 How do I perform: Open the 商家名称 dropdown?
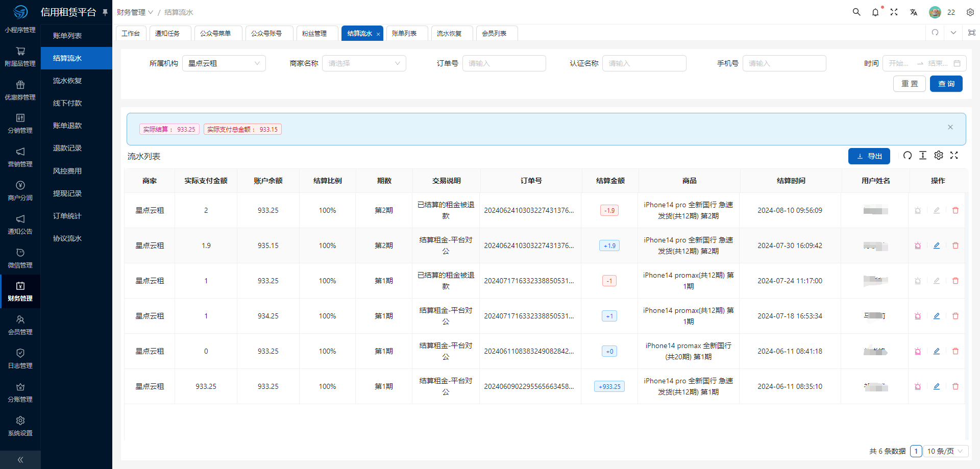(x=364, y=63)
